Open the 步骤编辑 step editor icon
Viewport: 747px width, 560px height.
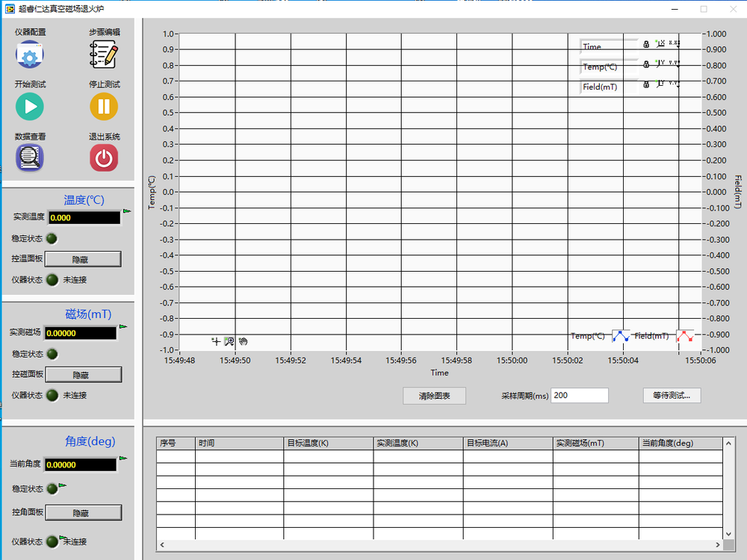[104, 54]
